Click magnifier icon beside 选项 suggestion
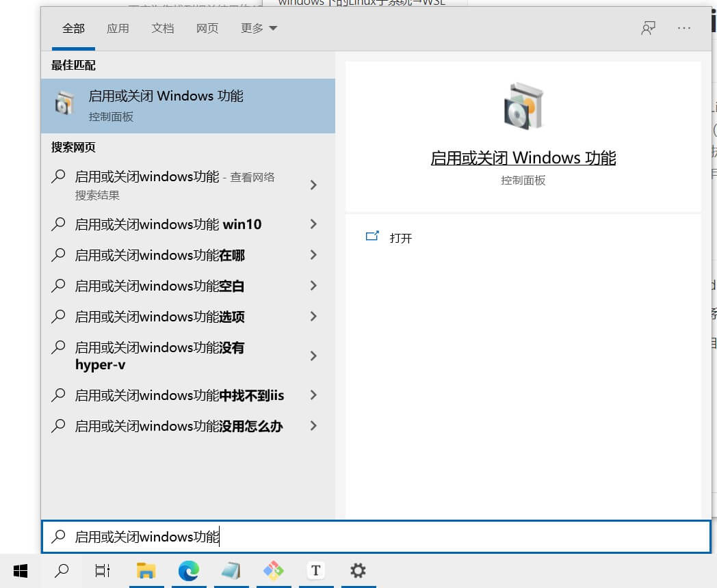717x588 pixels. (x=59, y=316)
